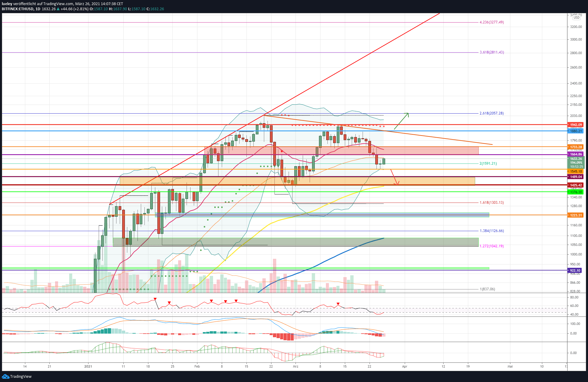Click the red 1942.09 price tag
The width and height of the screenshot is (588, 382).
pyautogui.click(x=575, y=125)
